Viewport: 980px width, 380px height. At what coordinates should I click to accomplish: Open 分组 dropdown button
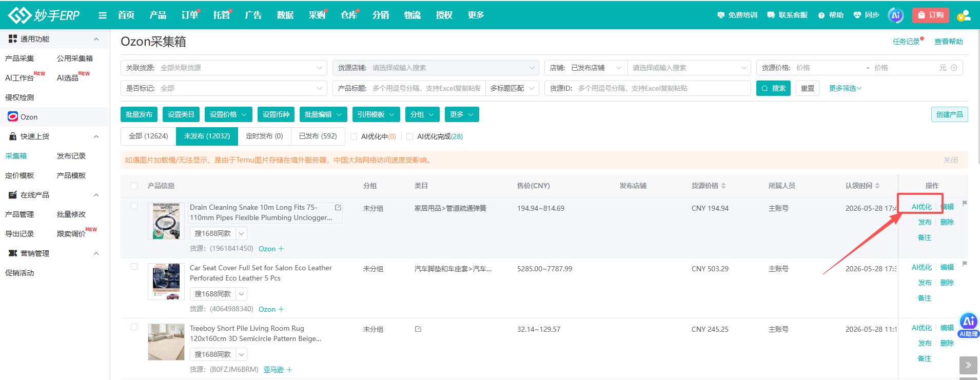point(422,114)
